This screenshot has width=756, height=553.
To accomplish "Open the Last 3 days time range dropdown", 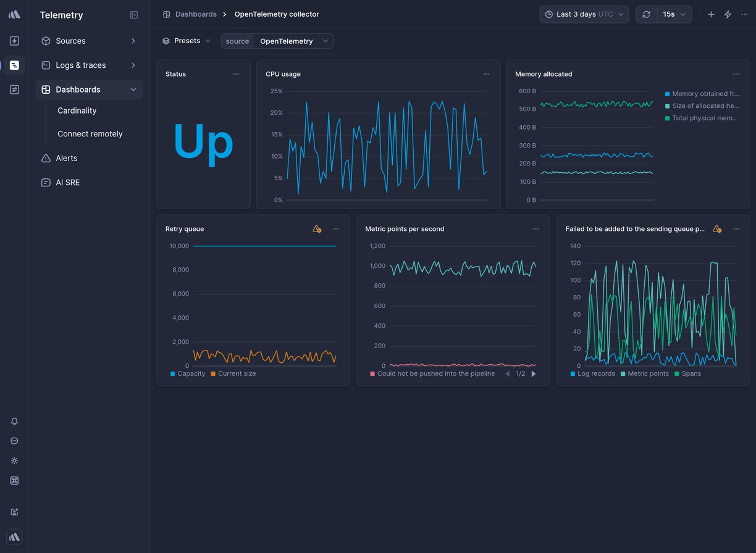I will click(584, 14).
